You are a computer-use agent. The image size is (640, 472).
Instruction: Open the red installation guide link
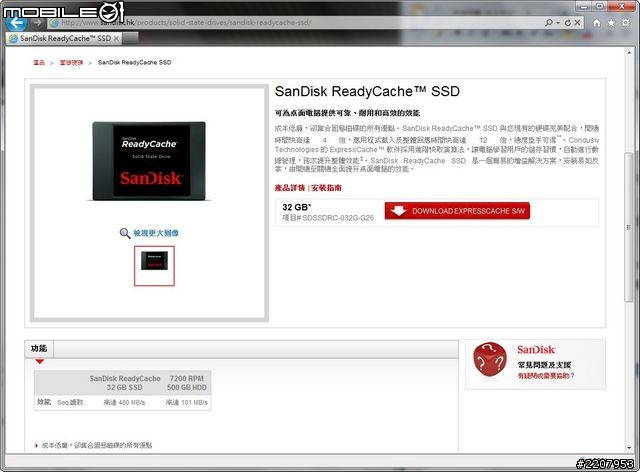327,188
